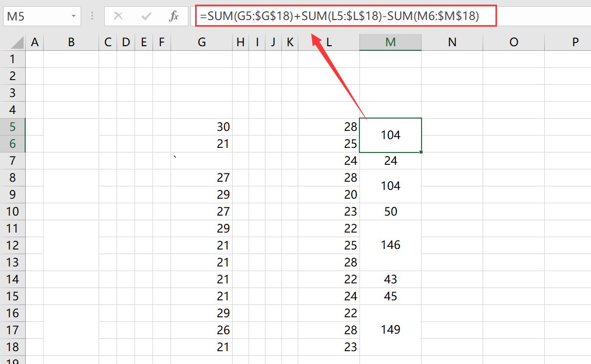The image size is (591, 364).
Task: Select row 10 header
Action: (x=12, y=212)
